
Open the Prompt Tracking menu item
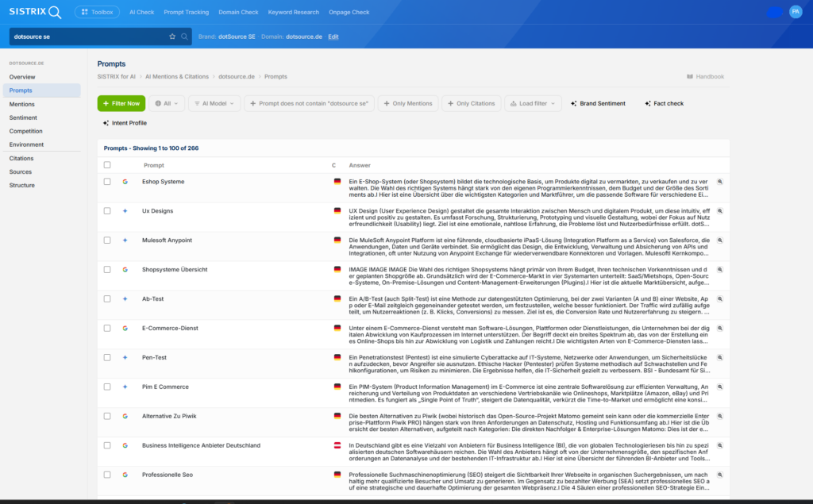pos(186,12)
